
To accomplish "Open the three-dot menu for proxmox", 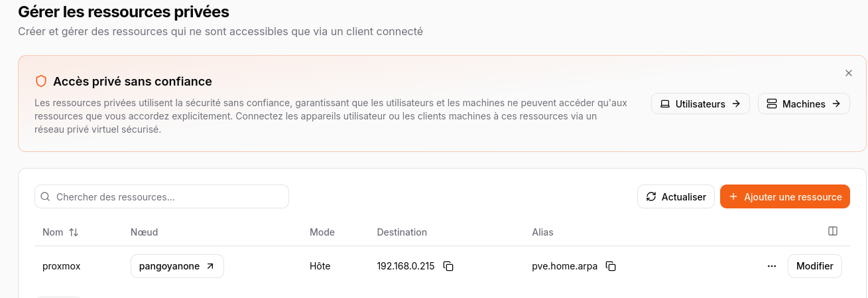I will point(771,266).
